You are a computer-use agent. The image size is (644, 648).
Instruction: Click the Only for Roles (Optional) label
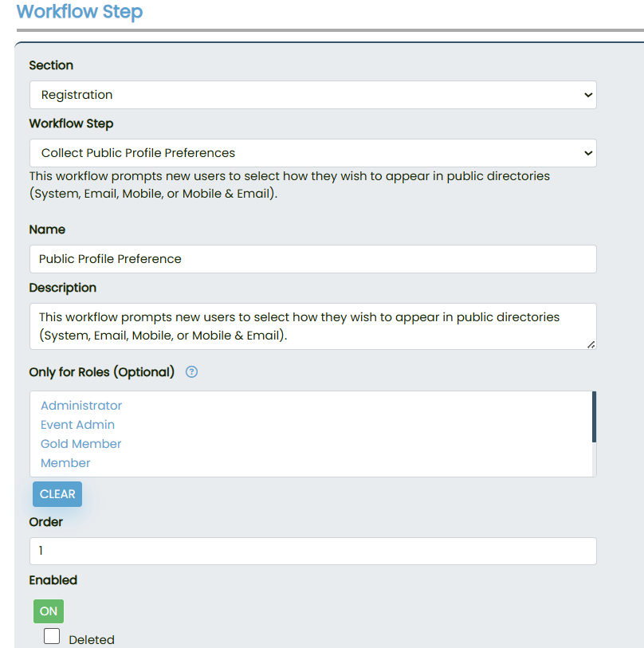point(101,372)
